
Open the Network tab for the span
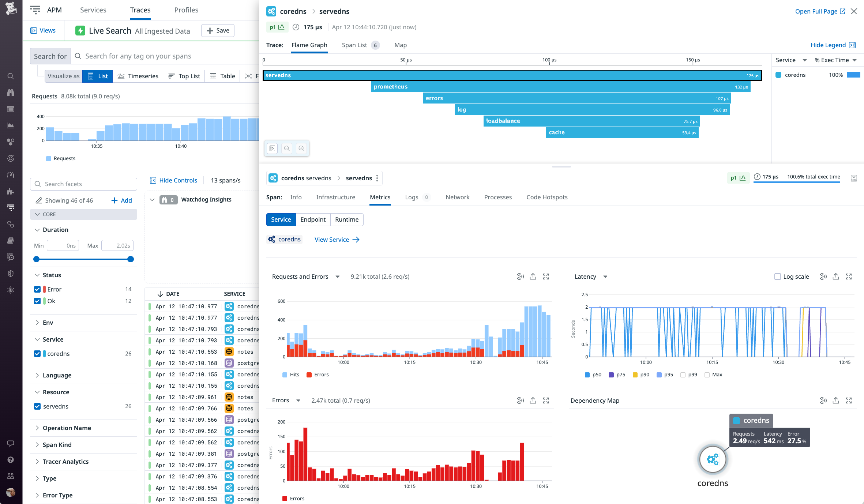coord(458,197)
